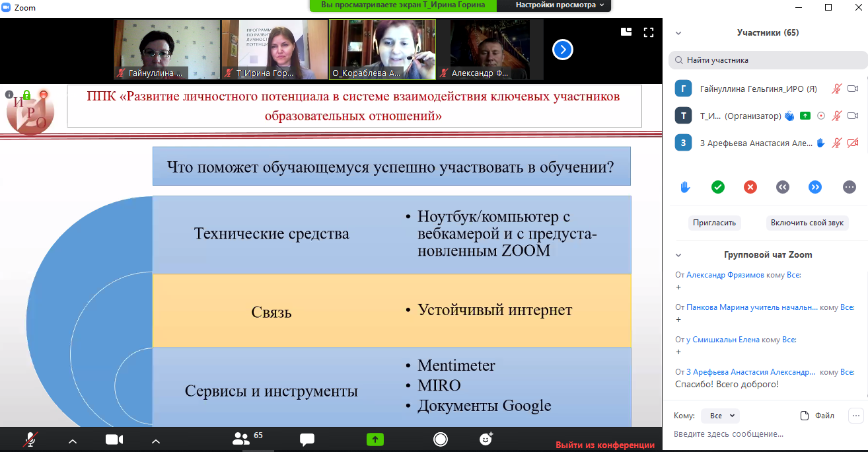Open video options arrow next to camera

click(x=156, y=441)
